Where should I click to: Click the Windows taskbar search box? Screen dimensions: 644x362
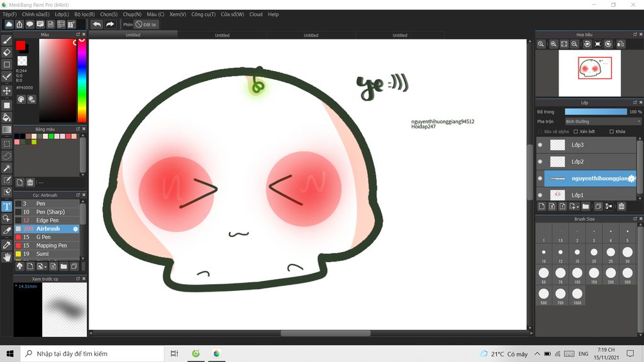pyautogui.click(x=92, y=353)
